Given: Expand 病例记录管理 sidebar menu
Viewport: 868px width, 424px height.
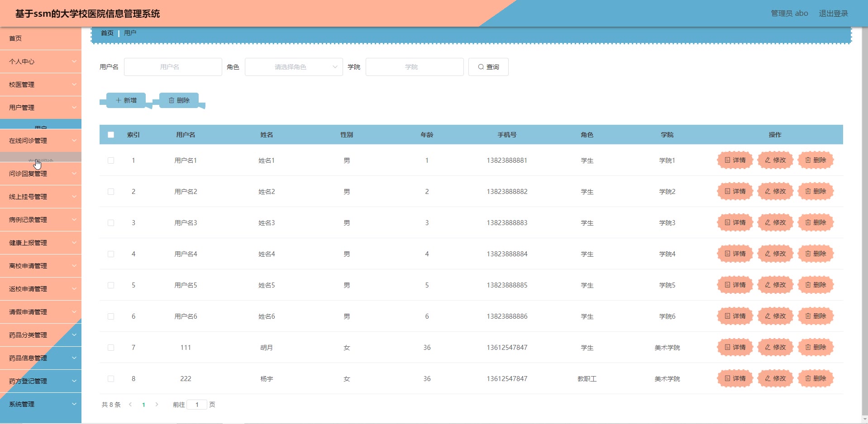Looking at the screenshot, I should pyautogui.click(x=41, y=220).
